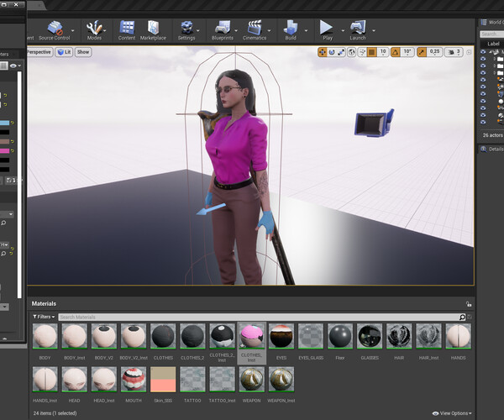The height and width of the screenshot is (420, 504).
Task: Open rotation snap value 10° dropdown
Action: [x=407, y=52]
